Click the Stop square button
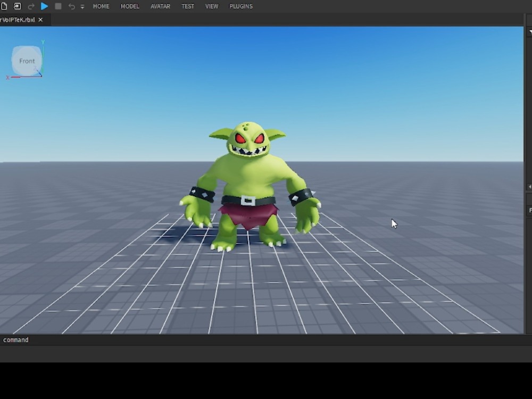Screen dimensions: 532x399 click(58, 6)
